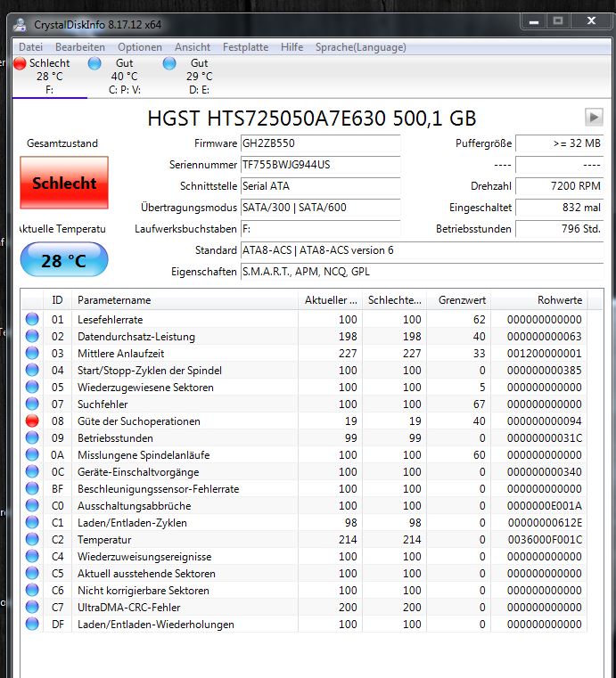Click the status icon for Temperatur row
616x678 pixels.
32,539
